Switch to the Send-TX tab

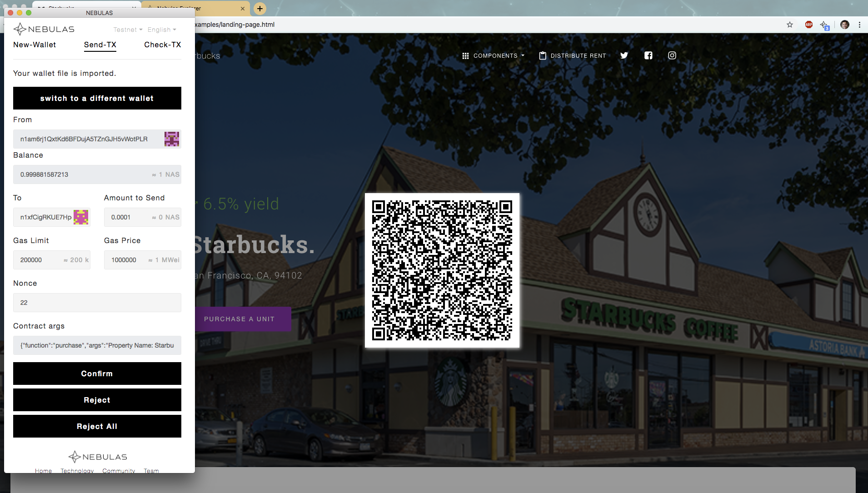click(x=100, y=45)
